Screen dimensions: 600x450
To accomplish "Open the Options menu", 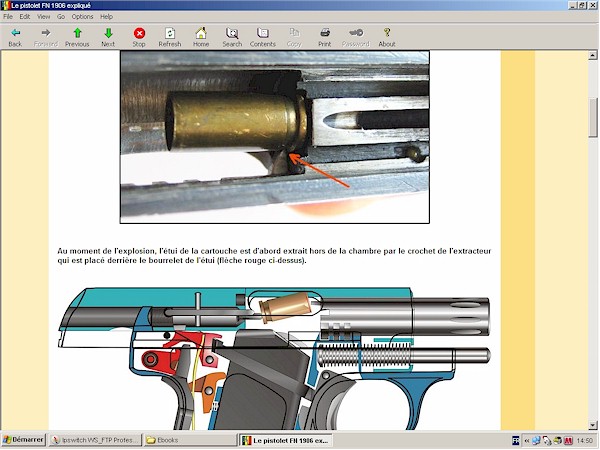I will (83, 16).
